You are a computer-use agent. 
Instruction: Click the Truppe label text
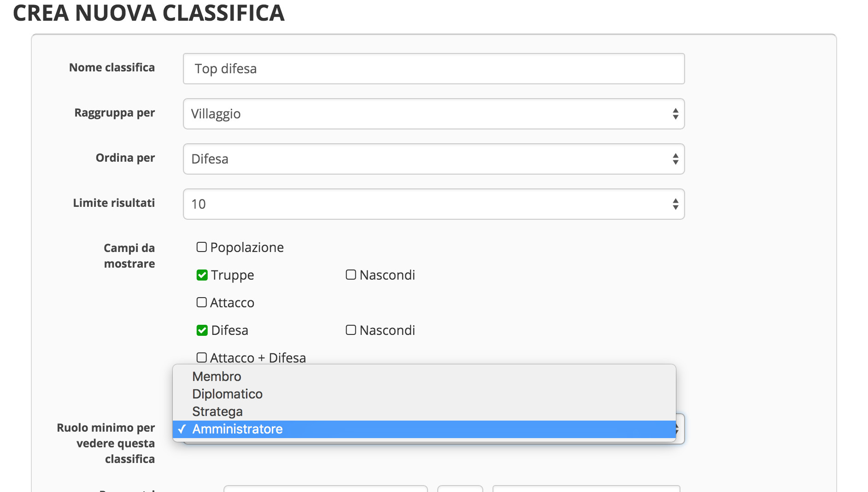[233, 275]
